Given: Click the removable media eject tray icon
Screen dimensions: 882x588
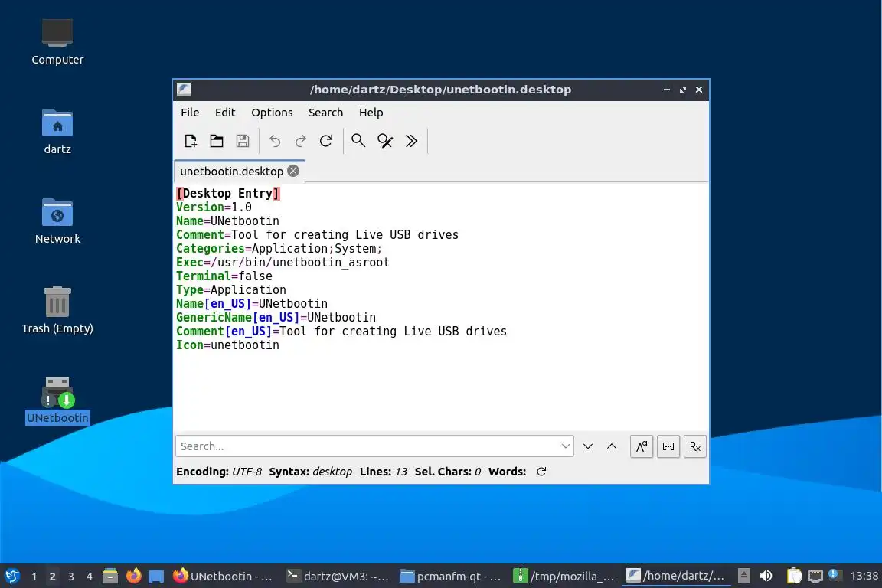Looking at the screenshot, I should pyautogui.click(x=743, y=577).
